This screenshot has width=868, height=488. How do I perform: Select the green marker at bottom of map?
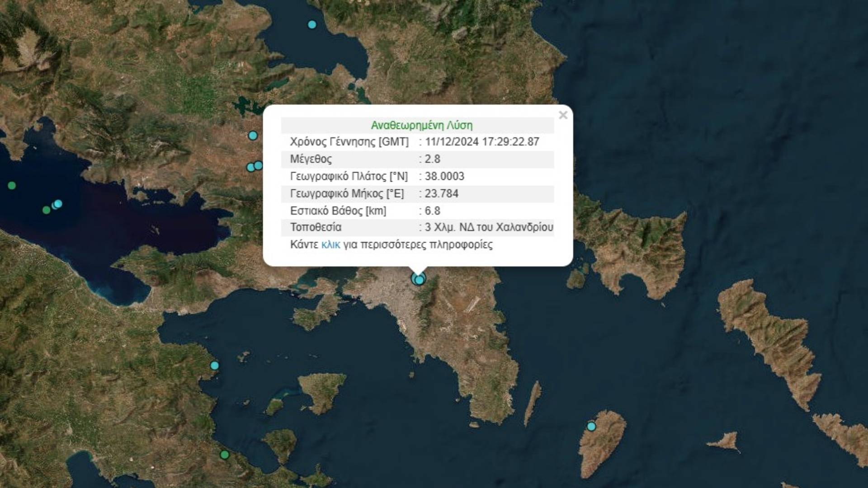[224, 455]
